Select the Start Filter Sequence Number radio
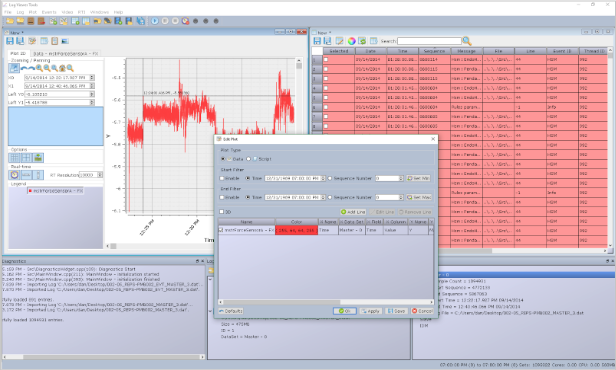Image resolution: width=616 pixels, height=370 pixels. pos(330,178)
